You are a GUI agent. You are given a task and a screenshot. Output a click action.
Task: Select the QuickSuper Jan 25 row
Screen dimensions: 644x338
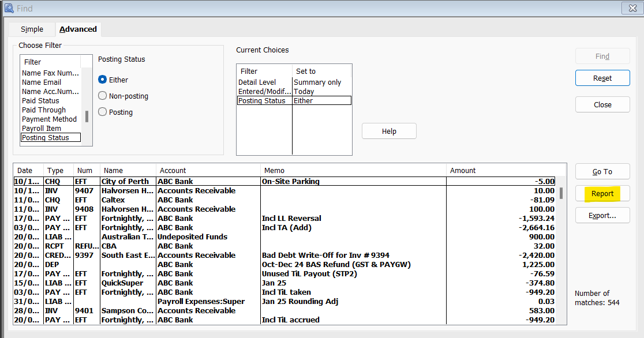pyautogui.click(x=284, y=283)
